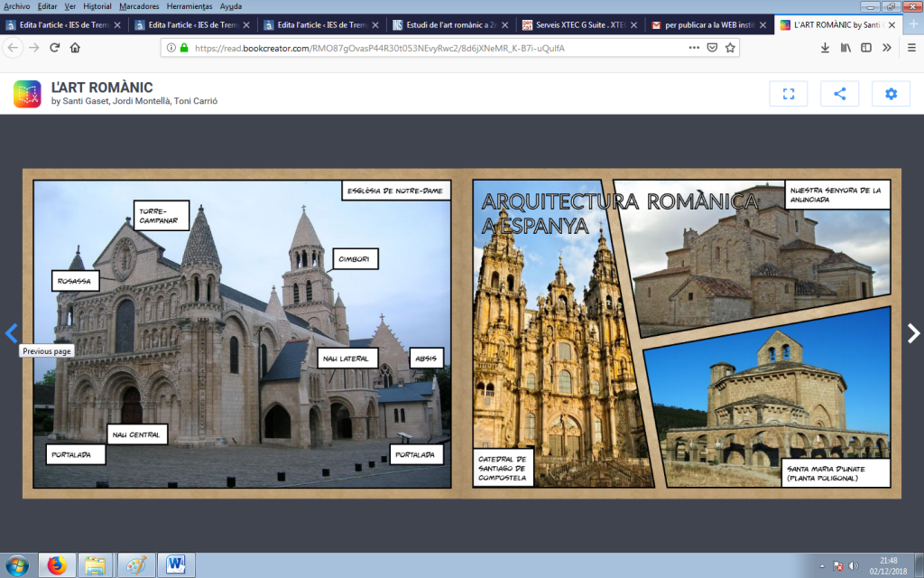Viewport: 924px width, 578px height.
Task: Expand the toolbar overflow chevron
Action: [887, 48]
